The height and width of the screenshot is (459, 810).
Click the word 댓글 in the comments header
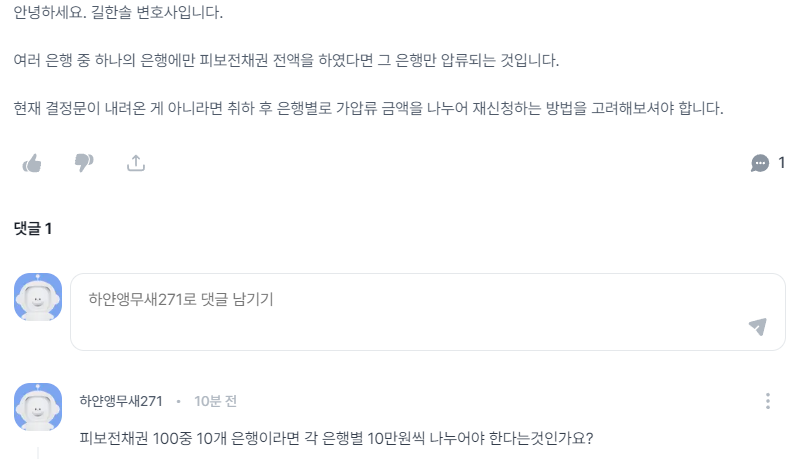coord(27,229)
